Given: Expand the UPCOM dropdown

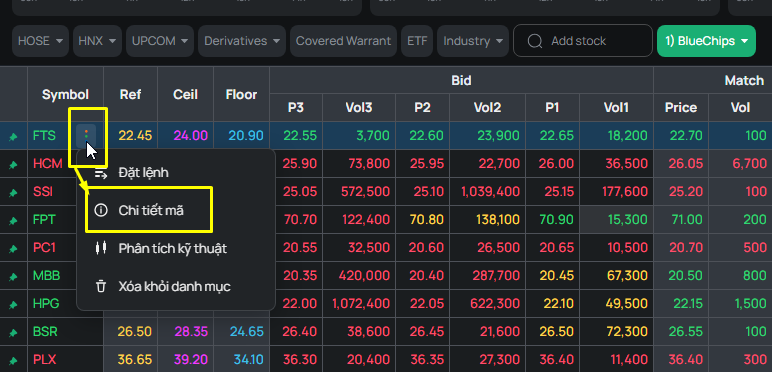Looking at the screenshot, I should (160, 41).
